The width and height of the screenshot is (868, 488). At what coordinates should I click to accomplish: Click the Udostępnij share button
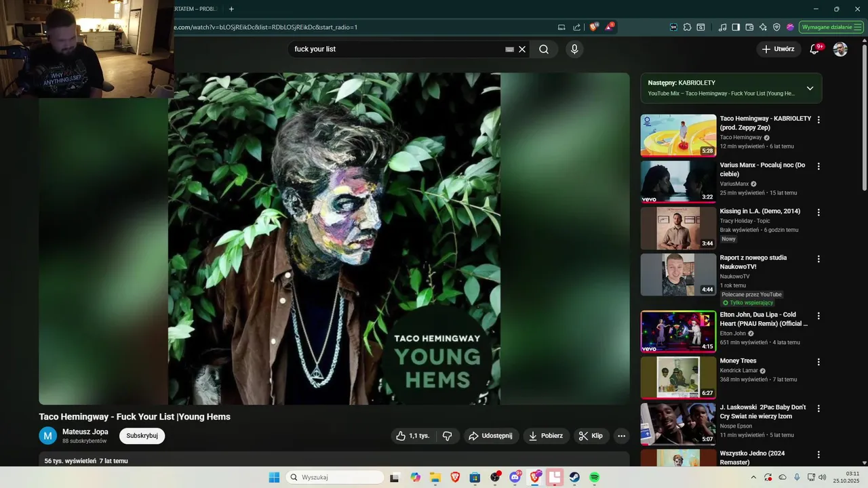pos(492,436)
